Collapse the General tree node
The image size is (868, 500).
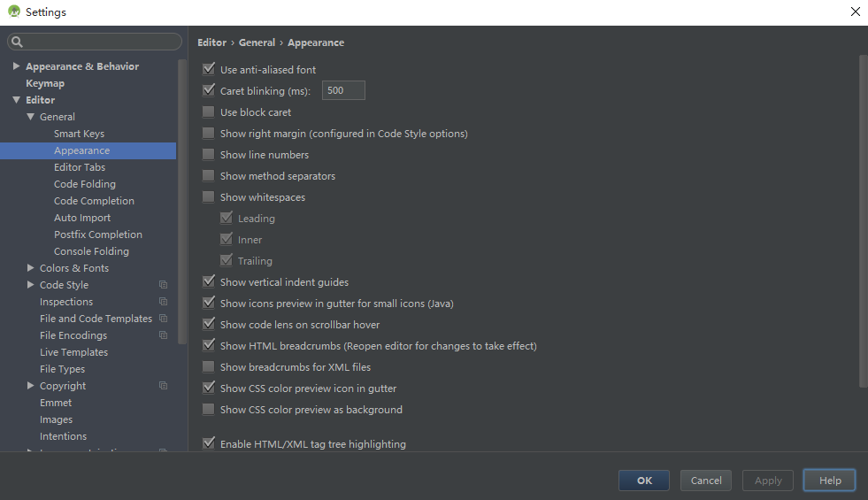click(31, 117)
